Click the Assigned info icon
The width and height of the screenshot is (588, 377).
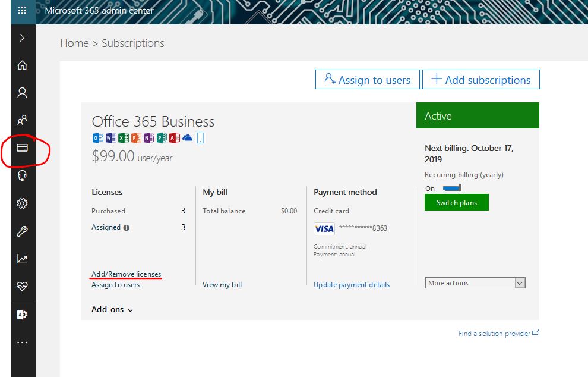127,228
